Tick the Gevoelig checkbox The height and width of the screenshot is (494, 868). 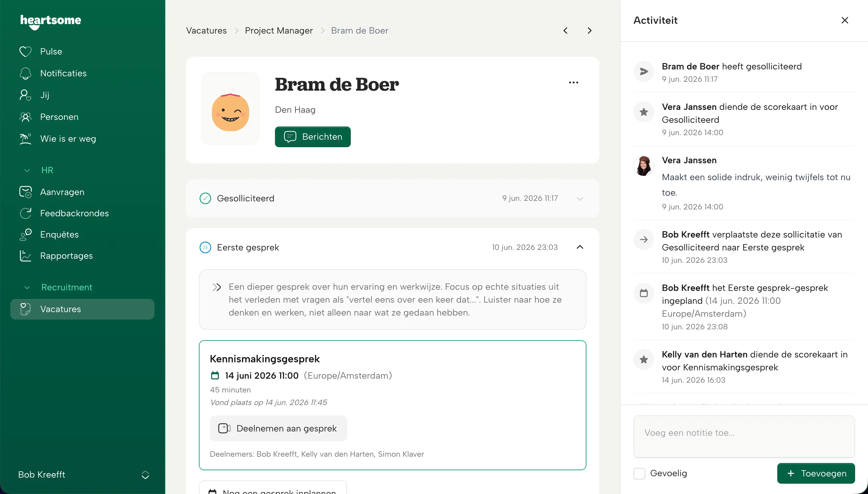(x=639, y=473)
